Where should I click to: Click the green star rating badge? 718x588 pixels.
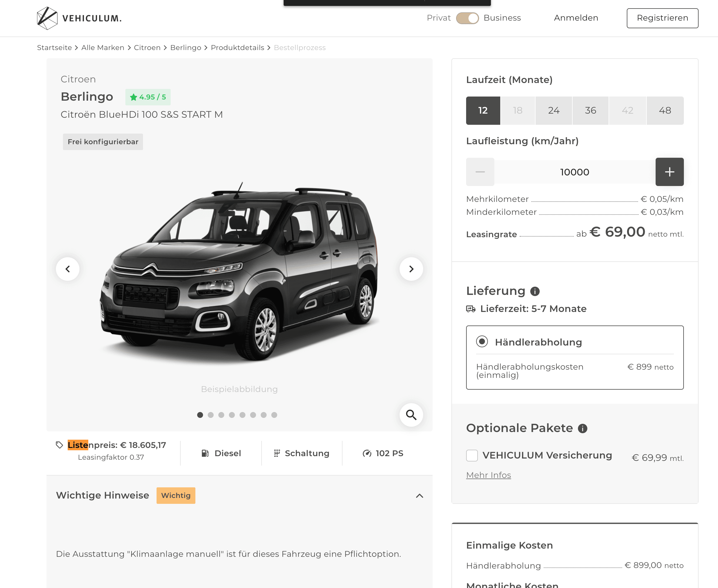(148, 97)
